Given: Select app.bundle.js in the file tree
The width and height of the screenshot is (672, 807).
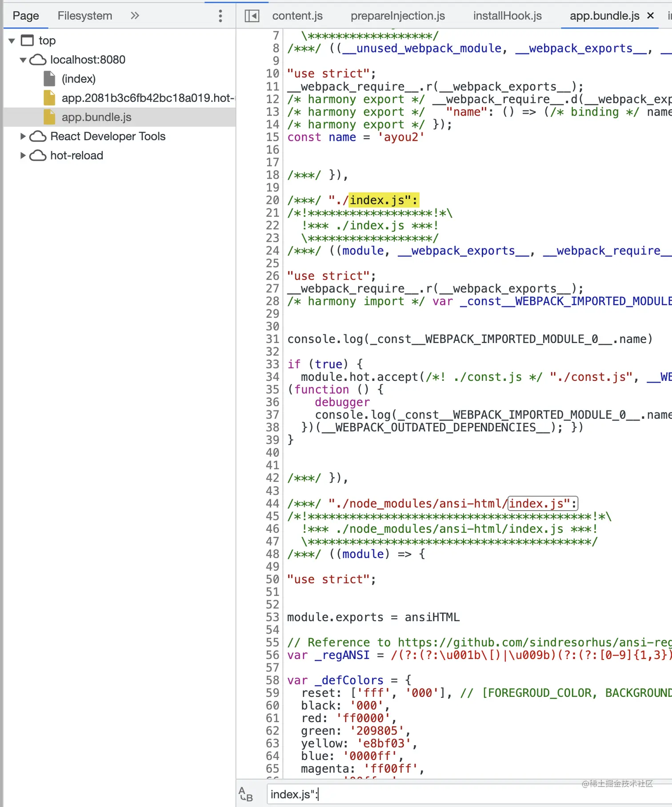Looking at the screenshot, I should coord(96,117).
